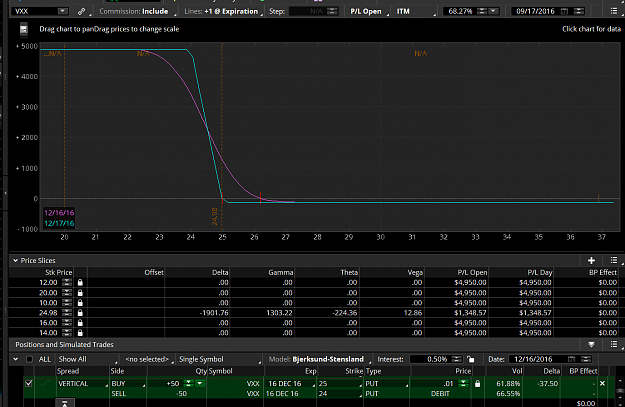Image resolution: width=625 pixels, height=407 pixels.
Task: Toggle the lock on the 24.98 price slice
Action: pos(80,313)
